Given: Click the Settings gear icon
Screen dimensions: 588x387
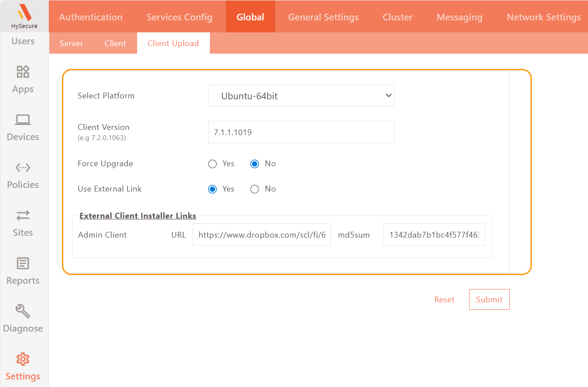Looking at the screenshot, I should point(23,359).
